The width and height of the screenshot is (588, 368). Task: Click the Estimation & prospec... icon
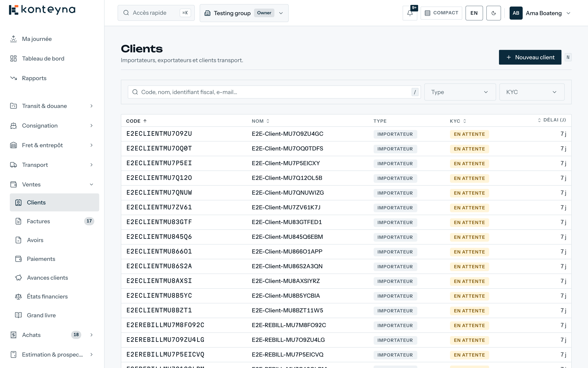click(14, 355)
